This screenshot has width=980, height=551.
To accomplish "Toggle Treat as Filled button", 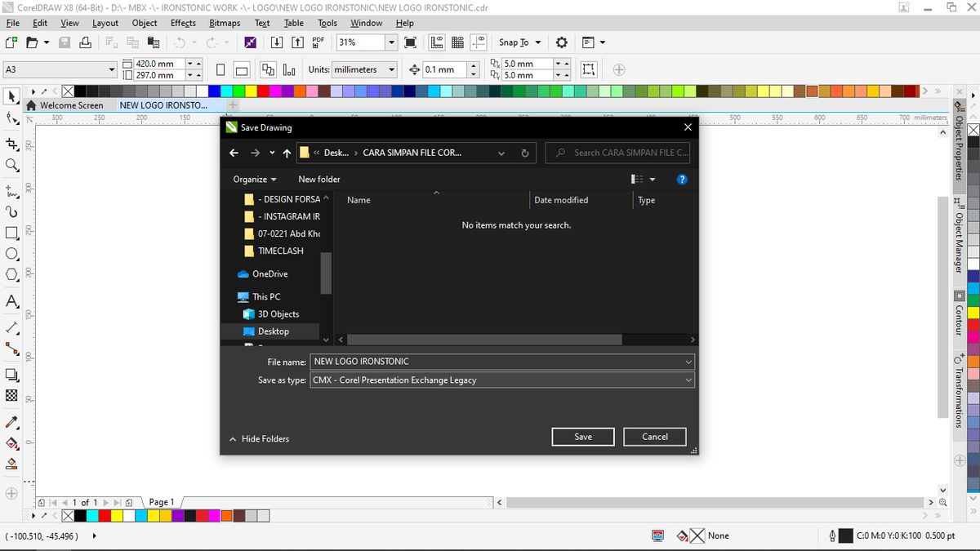I will (590, 69).
